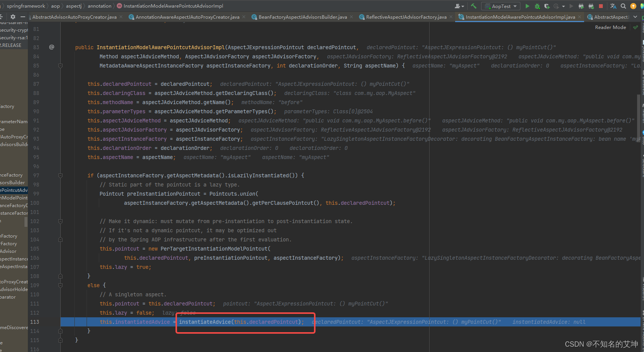Toggle Reader Mode in the editor
Viewport: 644px width, 352px height.
[x=610, y=27]
